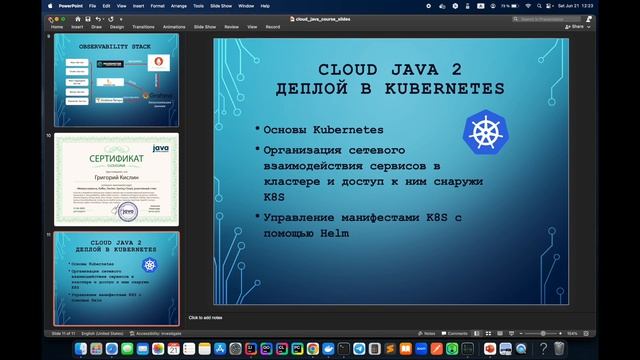
Task: Open the Home ribbon tab
Action: point(57,27)
